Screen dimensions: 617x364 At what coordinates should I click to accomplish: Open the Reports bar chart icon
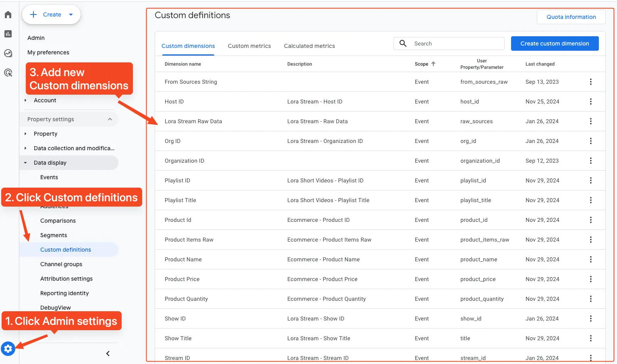click(8, 34)
